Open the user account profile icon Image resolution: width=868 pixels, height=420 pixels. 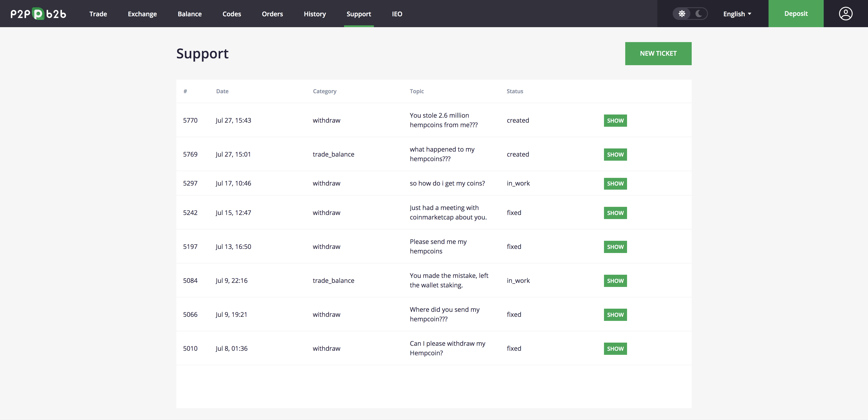845,14
